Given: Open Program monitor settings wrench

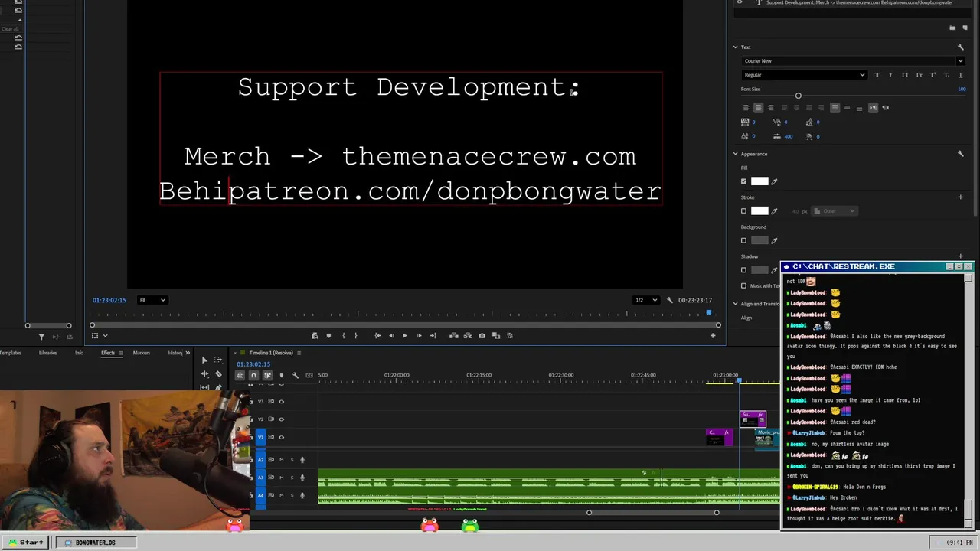Looking at the screenshot, I should tap(670, 300).
